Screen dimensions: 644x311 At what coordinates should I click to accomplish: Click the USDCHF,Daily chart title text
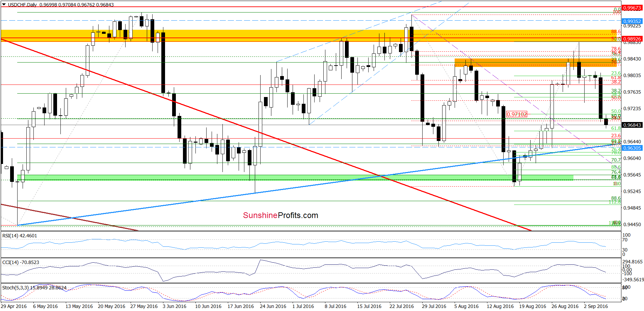click(x=23, y=5)
